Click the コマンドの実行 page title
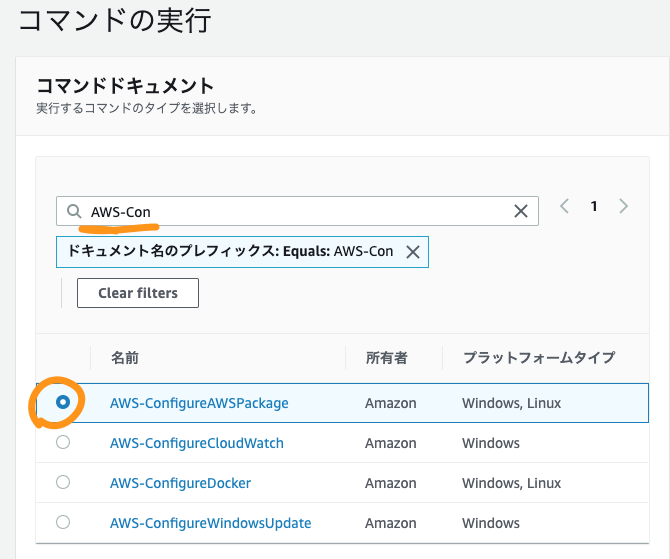The height and width of the screenshot is (559, 670). coord(115,21)
